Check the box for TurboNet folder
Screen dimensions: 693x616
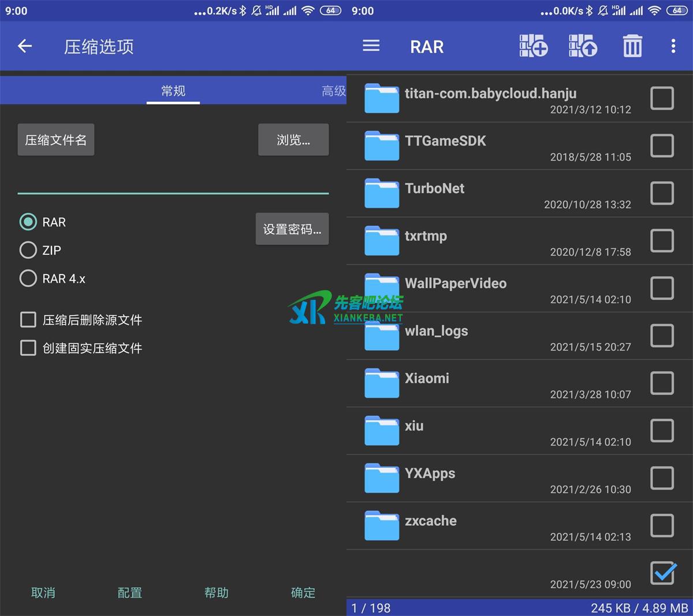point(662,194)
